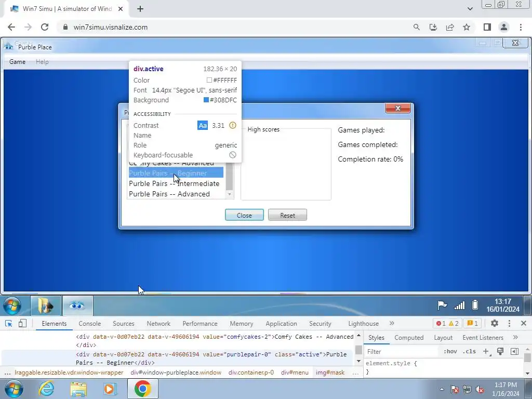Open the Layout pane tab
Viewport: 532px width, 399px height.
443,338
